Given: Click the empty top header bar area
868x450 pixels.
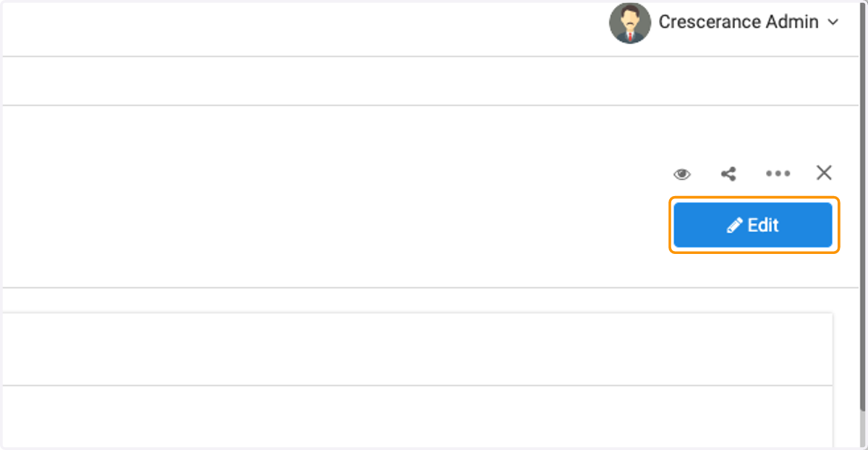Looking at the screenshot, I should tap(304, 27).
